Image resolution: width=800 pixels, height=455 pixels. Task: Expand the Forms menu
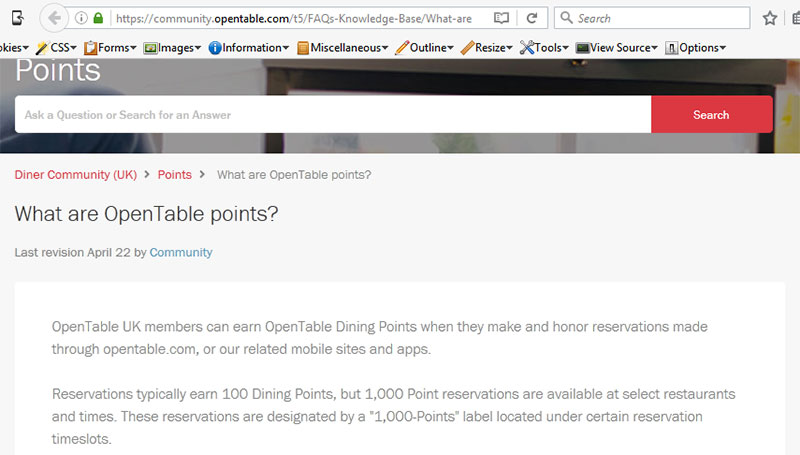click(117, 48)
